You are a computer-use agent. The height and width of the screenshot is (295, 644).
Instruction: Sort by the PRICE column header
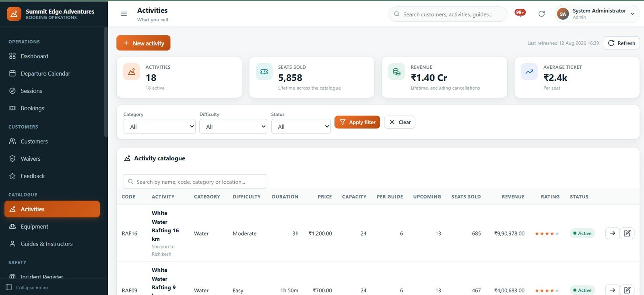324,197
